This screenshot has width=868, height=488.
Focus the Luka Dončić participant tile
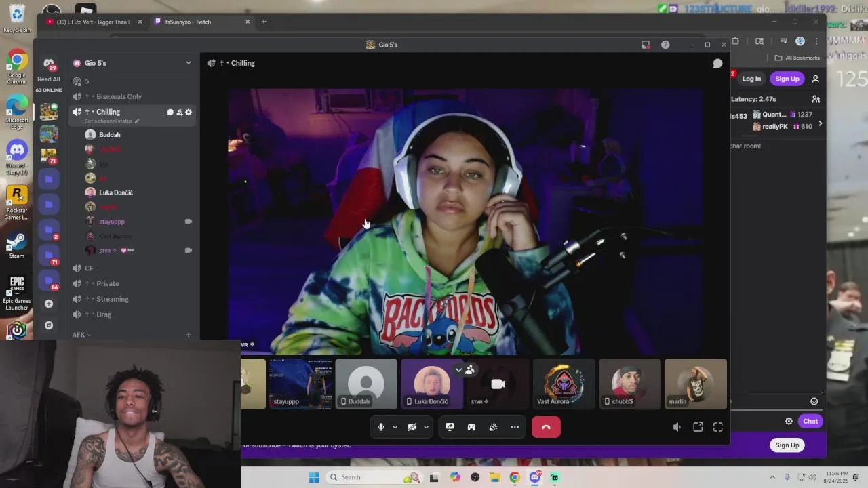click(x=432, y=384)
